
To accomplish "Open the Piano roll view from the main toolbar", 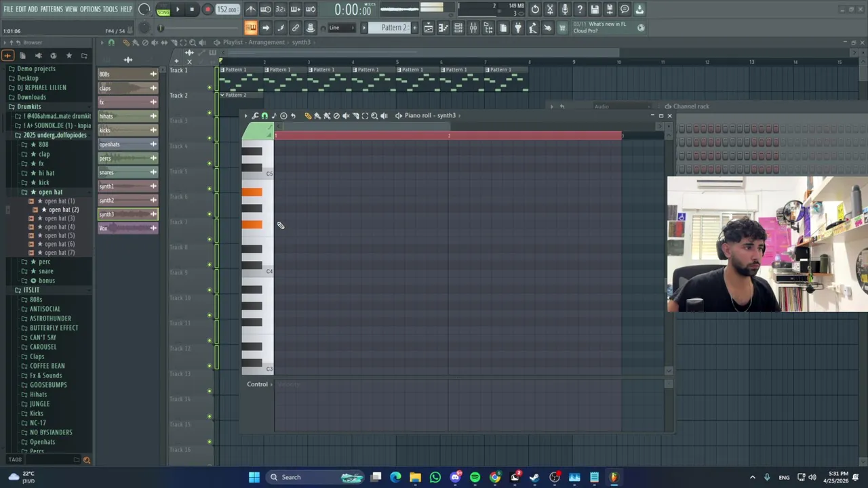I will 443,28.
